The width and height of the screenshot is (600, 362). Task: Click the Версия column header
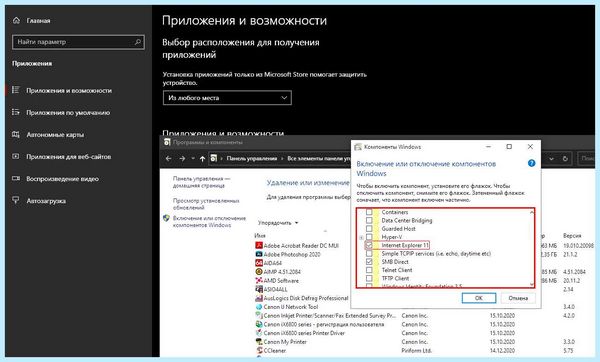pos(572,236)
